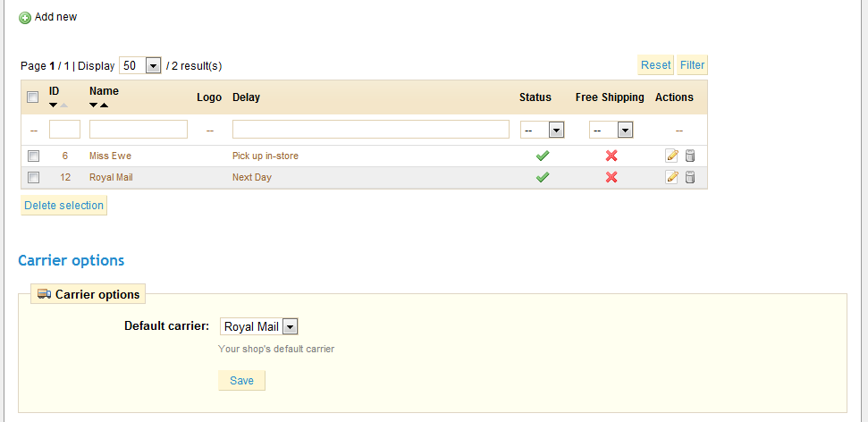Enable free shipping for Miss Ewe
The image size is (868, 422).
[x=611, y=156]
